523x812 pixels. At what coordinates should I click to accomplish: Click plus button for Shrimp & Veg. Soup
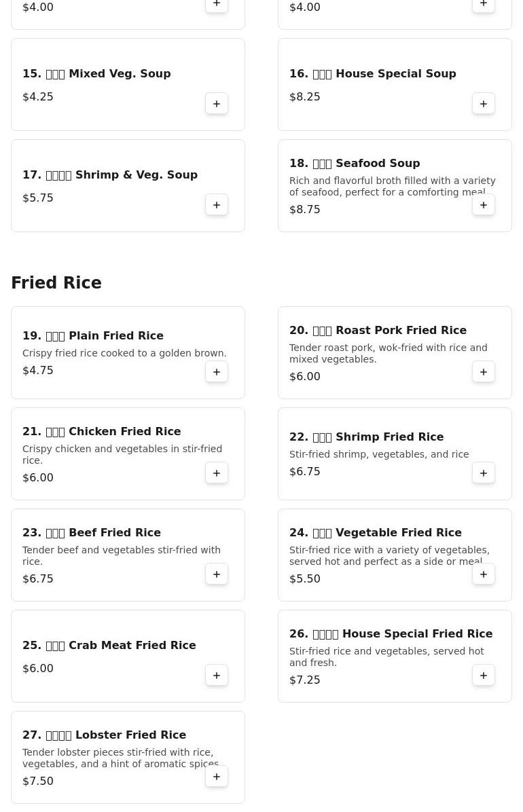(217, 205)
